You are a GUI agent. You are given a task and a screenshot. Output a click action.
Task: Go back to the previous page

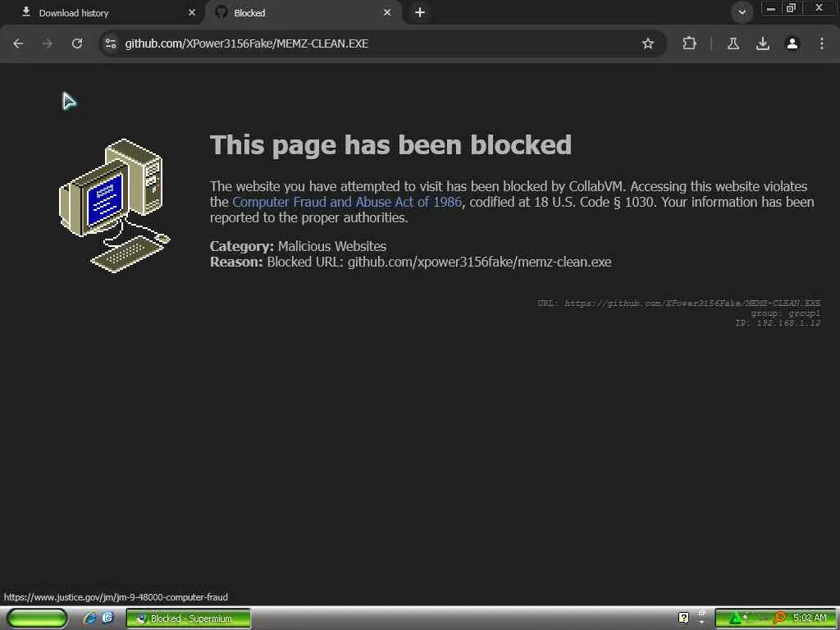[x=18, y=43]
